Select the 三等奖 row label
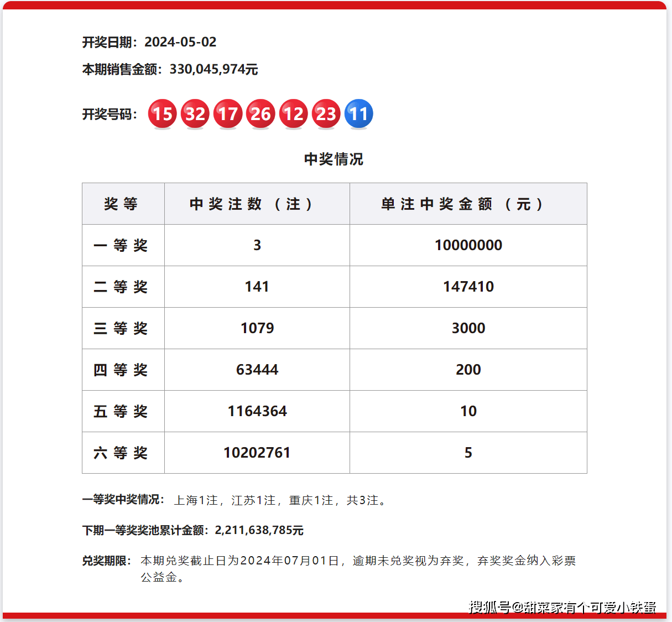This screenshot has height=622, width=672. coord(121,328)
